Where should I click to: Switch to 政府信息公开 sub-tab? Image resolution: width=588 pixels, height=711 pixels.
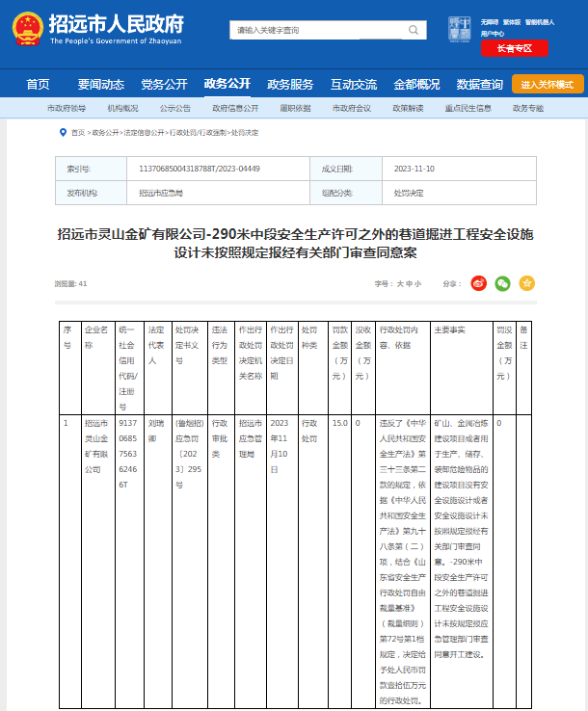(233, 108)
